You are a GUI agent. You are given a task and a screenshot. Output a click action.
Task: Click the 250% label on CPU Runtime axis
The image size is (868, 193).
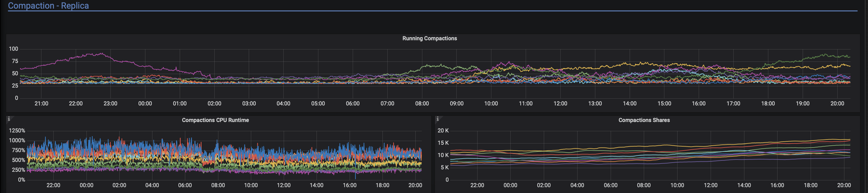click(x=18, y=170)
